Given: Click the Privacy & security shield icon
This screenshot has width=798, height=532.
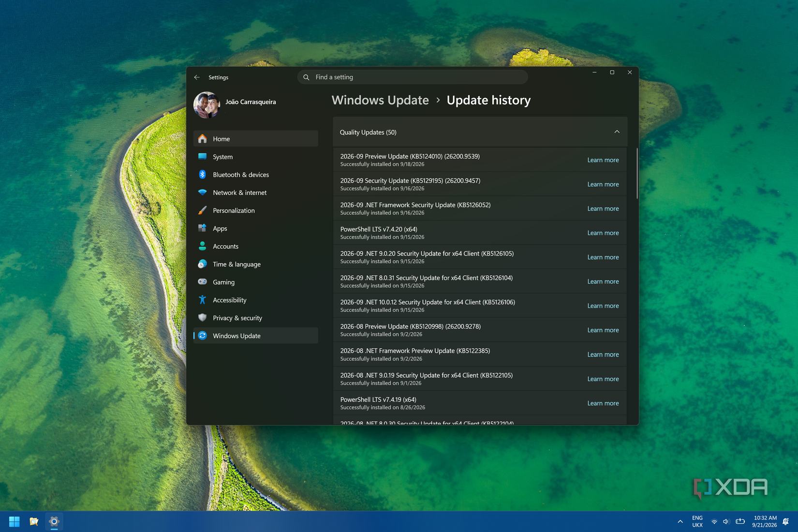Looking at the screenshot, I should coord(203,318).
